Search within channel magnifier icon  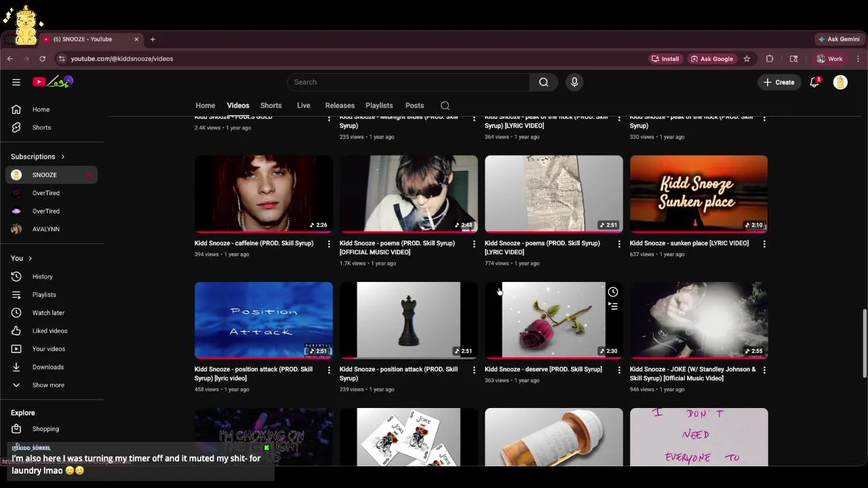[x=445, y=106]
